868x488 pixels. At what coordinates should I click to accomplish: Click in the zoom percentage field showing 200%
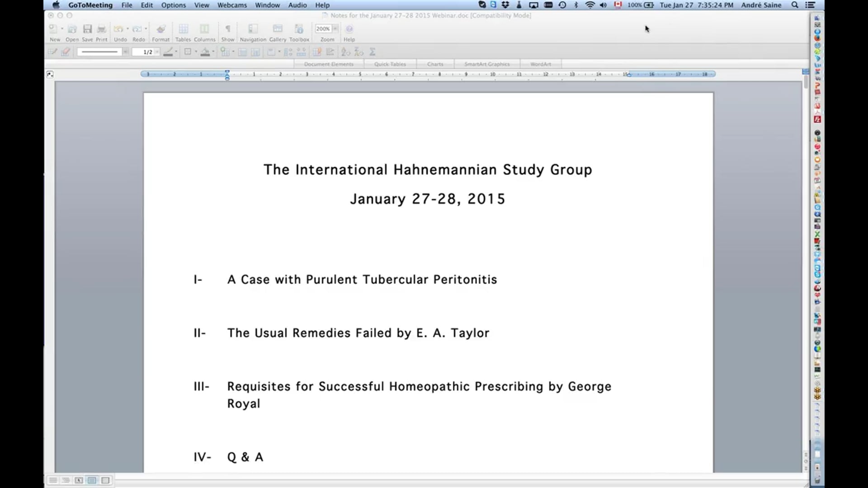click(324, 28)
